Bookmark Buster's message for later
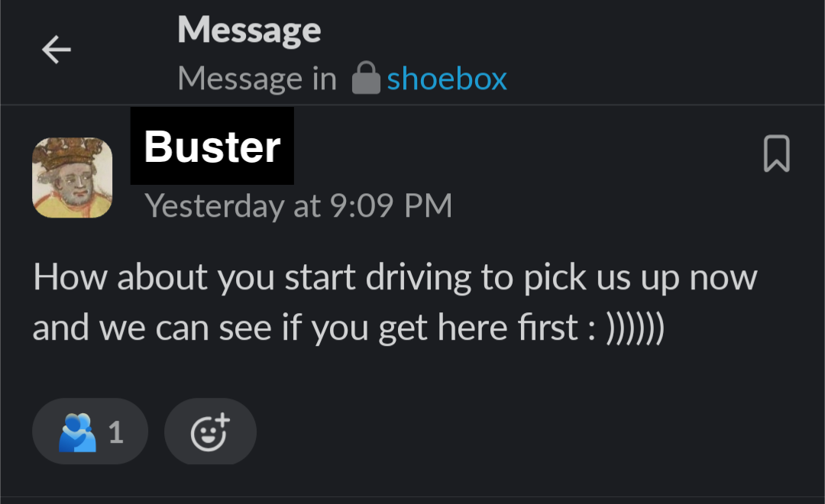 pyautogui.click(x=776, y=153)
